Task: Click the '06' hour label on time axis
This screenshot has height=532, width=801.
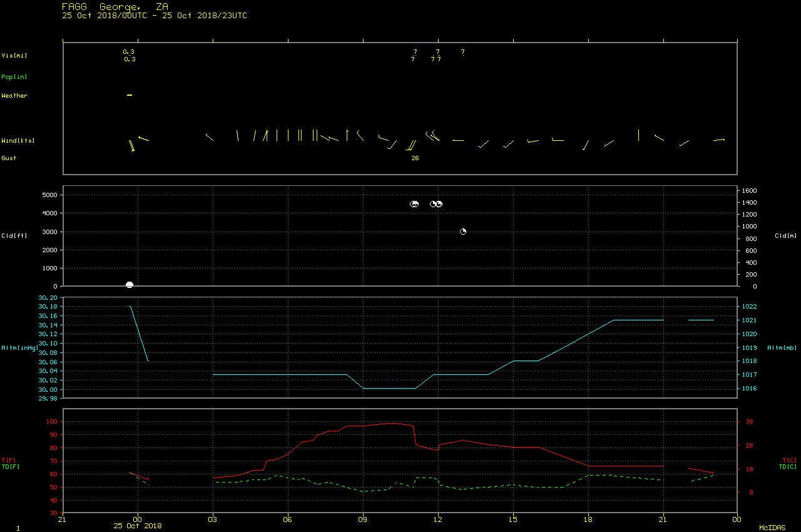Action: pos(288,519)
